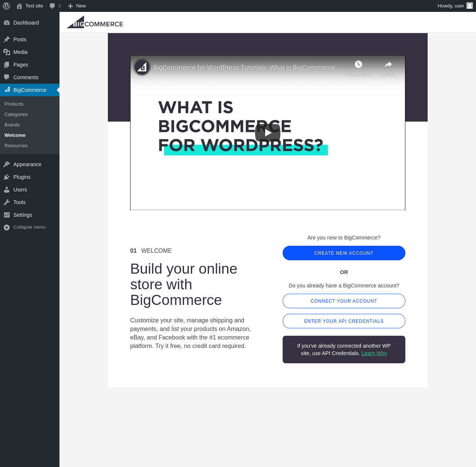Screen dimensions: 476x467
Task: Click the Create New Account button
Action: (344, 253)
